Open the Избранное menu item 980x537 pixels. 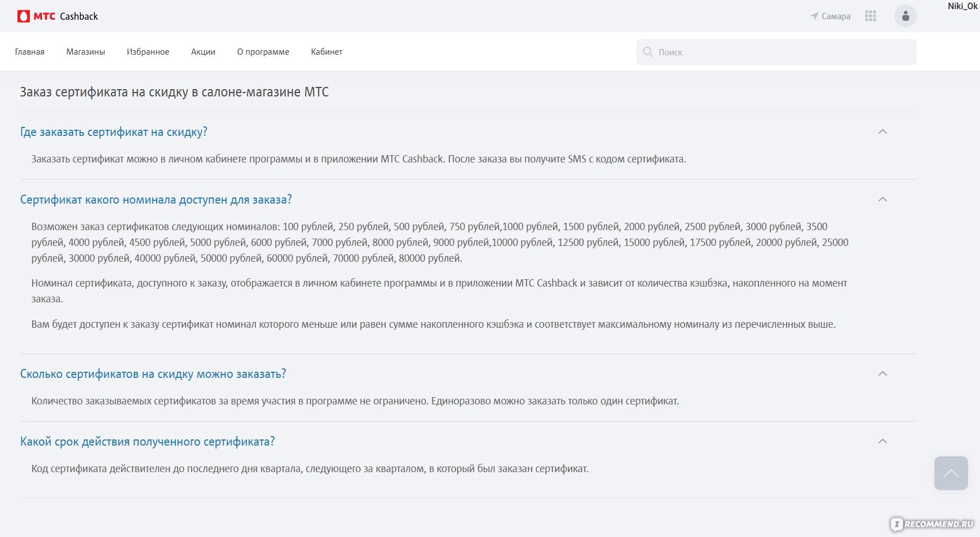[148, 52]
